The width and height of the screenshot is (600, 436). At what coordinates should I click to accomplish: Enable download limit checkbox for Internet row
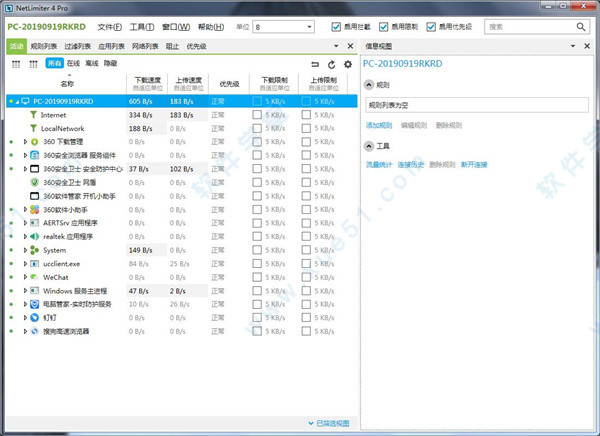tap(257, 115)
